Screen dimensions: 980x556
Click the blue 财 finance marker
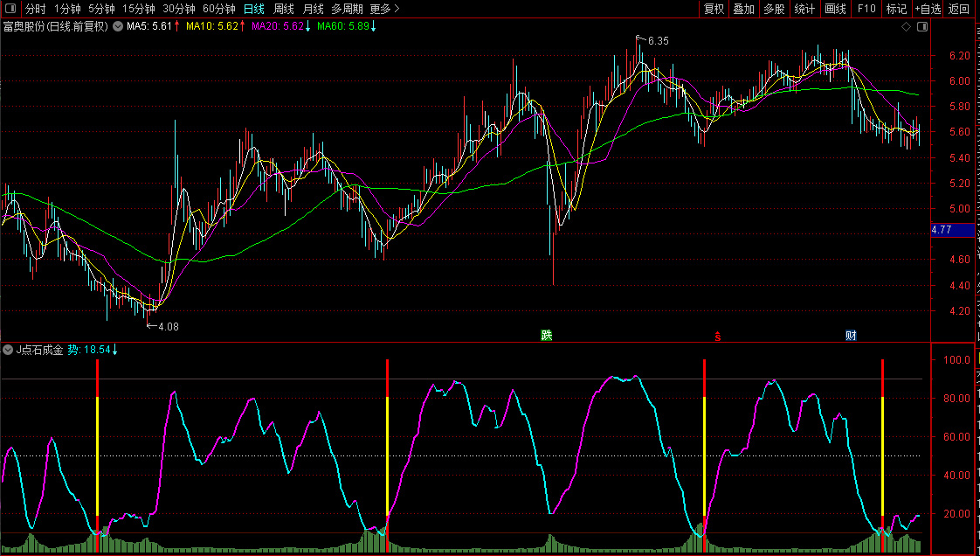851,336
